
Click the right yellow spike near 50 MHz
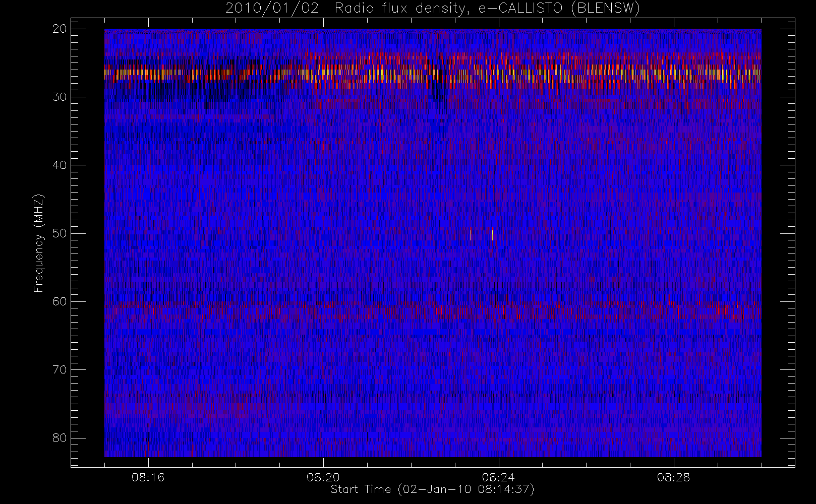[492, 235]
